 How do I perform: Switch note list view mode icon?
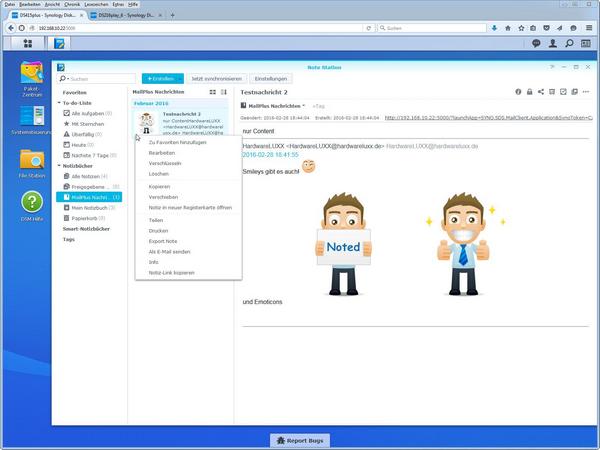[213, 92]
